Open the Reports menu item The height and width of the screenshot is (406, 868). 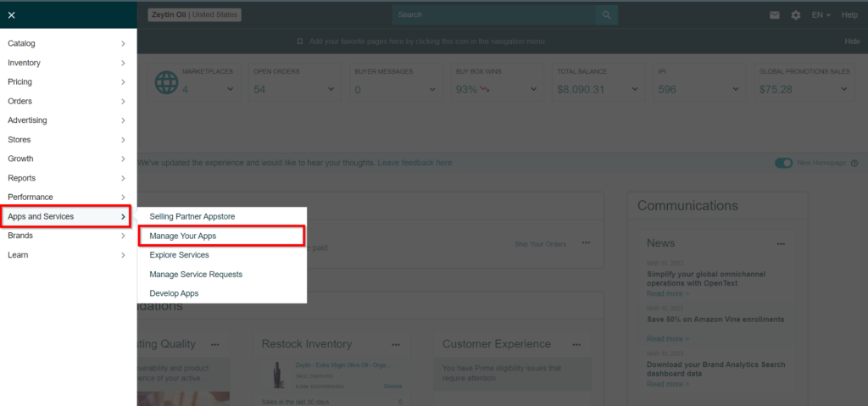tap(68, 178)
